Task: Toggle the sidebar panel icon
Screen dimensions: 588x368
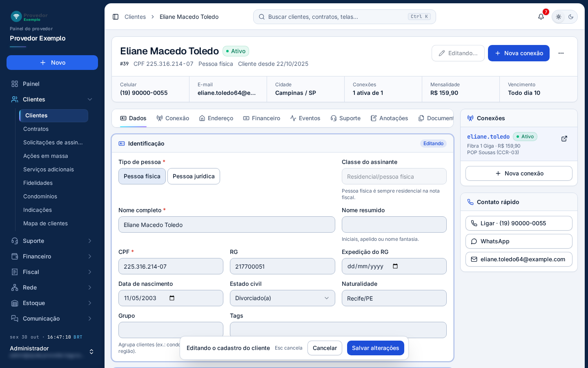Action: [x=116, y=17]
